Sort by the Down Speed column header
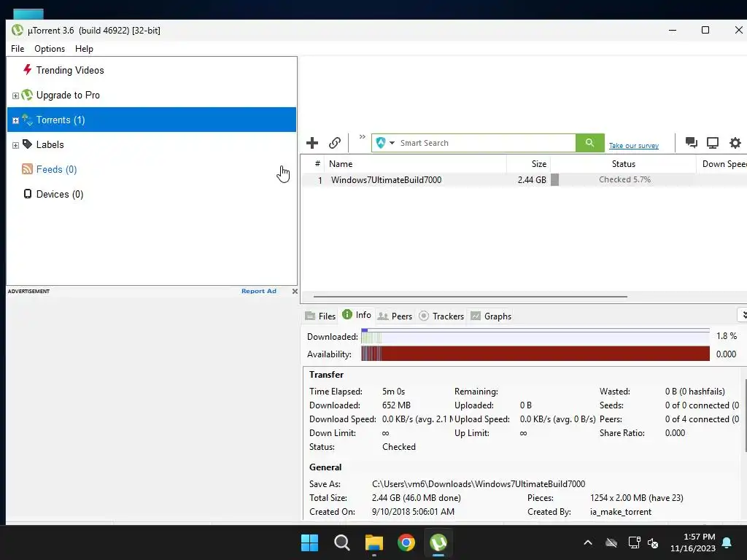The height and width of the screenshot is (560, 747). click(x=721, y=164)
